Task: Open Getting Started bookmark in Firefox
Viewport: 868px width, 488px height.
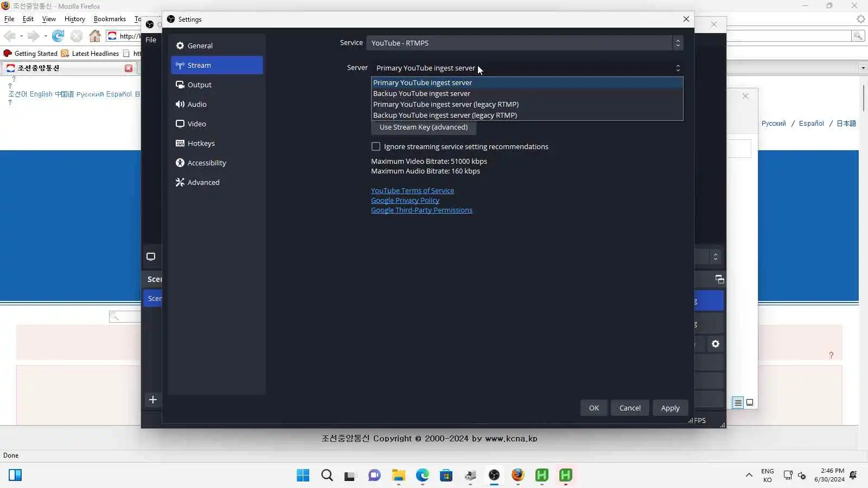Action: point(30,53)
